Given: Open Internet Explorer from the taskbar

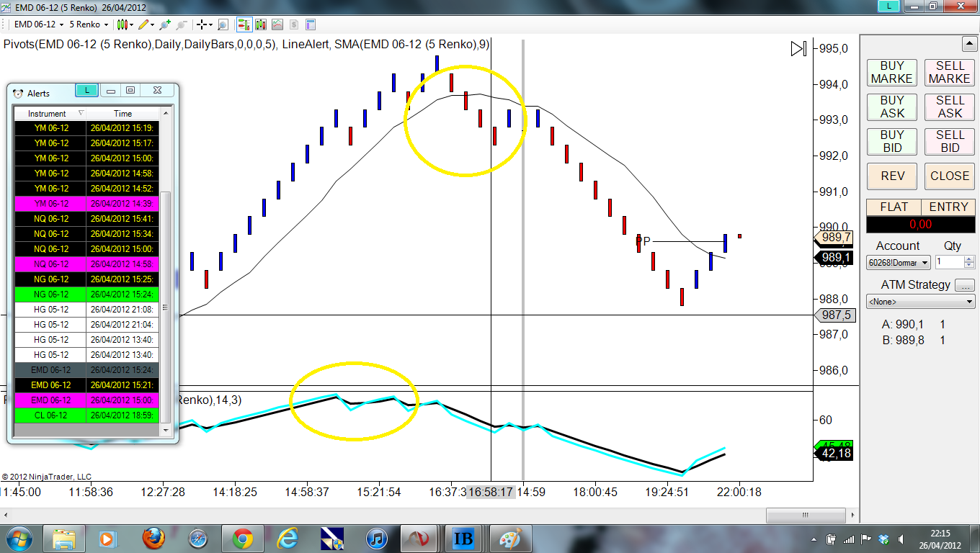Looking at the screenshot, I should 288,538.
